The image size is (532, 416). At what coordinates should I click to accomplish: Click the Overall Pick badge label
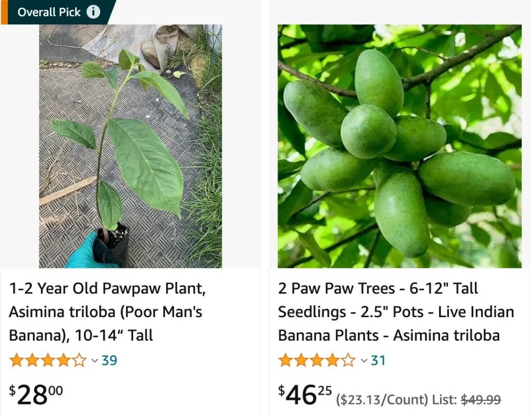(x=49, y=12)
